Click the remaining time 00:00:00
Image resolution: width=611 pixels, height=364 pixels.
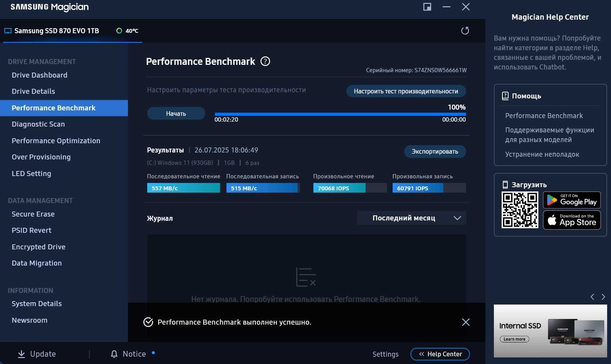tap(454, 120)
